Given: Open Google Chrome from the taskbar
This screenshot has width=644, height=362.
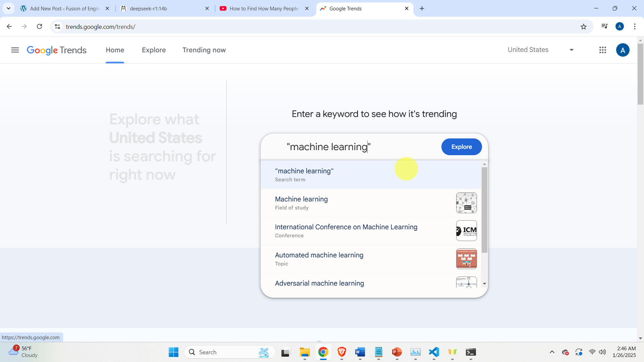Looking at the screenshot, I should coord(323,352).
